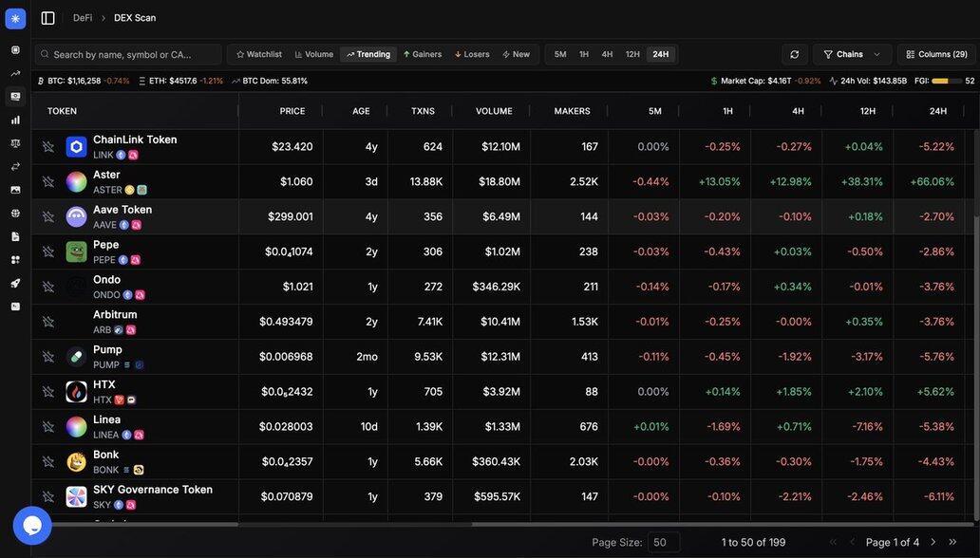This screenshot has width=980, height=558.
Task: Toggle watchlist star for Pepe
Action: [x=48, y=251]
